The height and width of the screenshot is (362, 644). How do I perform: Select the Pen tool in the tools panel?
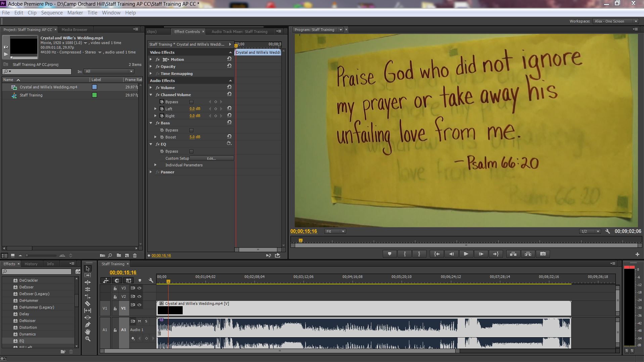[x=88, y=325]
